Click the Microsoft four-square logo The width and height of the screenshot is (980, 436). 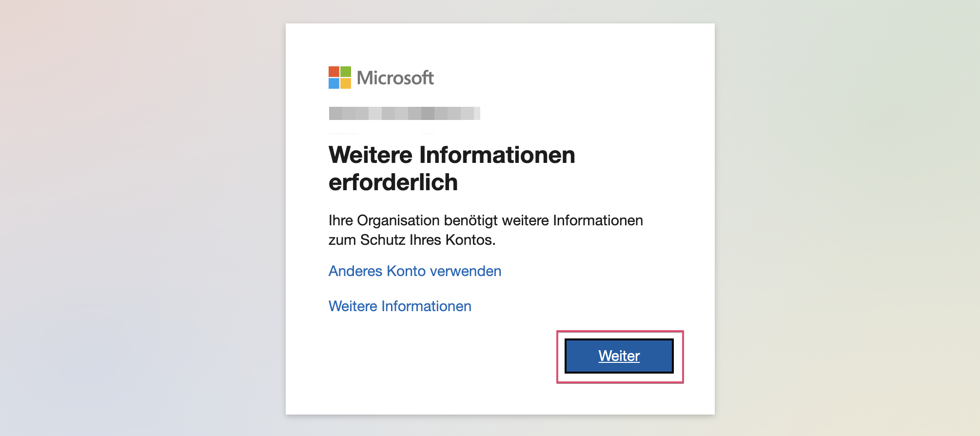pyautogui.click(x=340, y=78)
